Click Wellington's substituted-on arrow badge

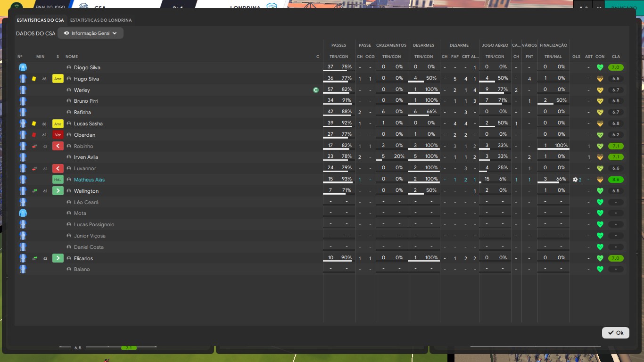tap(58, 191)
